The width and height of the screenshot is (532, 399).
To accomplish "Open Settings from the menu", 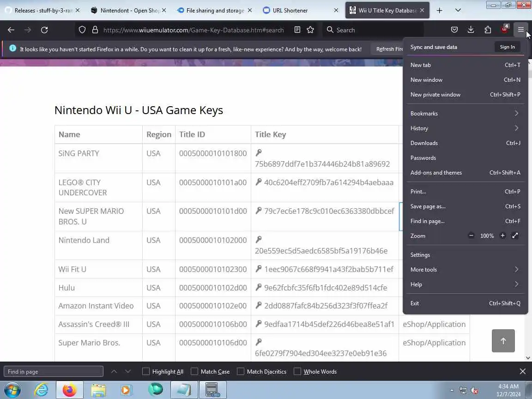I will [x=465, y=255].
